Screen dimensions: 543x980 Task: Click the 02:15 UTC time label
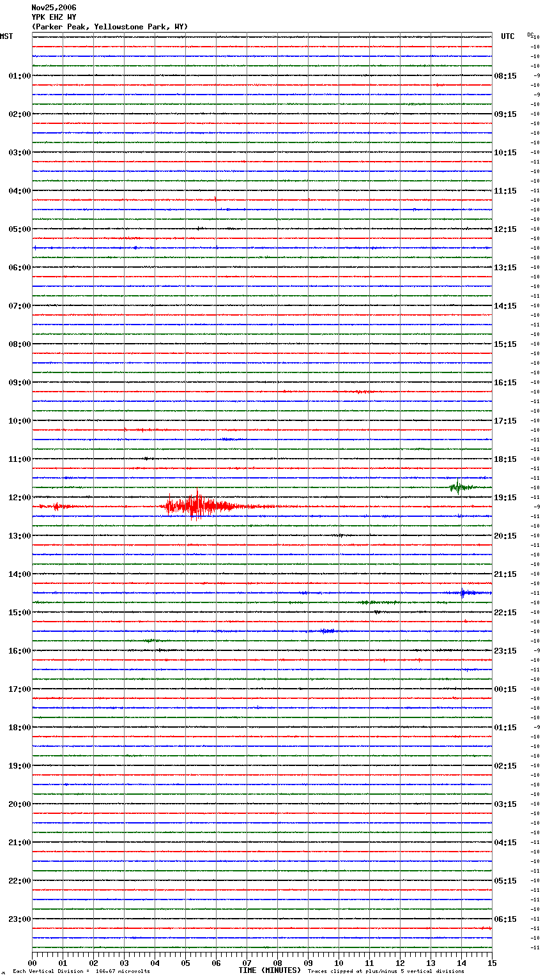pyautogui.click(x=505, y=766)
